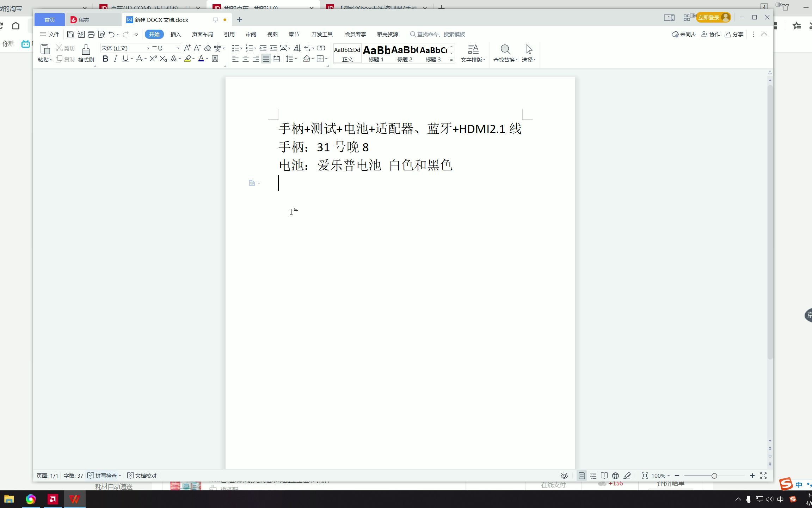Viewport: 812px width, 508px height.
Task: Increase font size with the A+ icon
Action: point(187,48)
